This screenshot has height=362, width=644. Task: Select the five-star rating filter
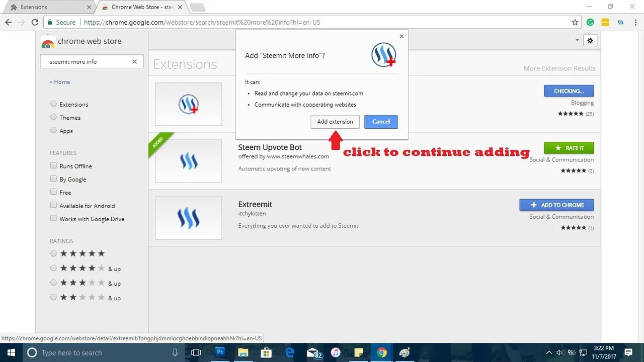(x=53, y=253)
